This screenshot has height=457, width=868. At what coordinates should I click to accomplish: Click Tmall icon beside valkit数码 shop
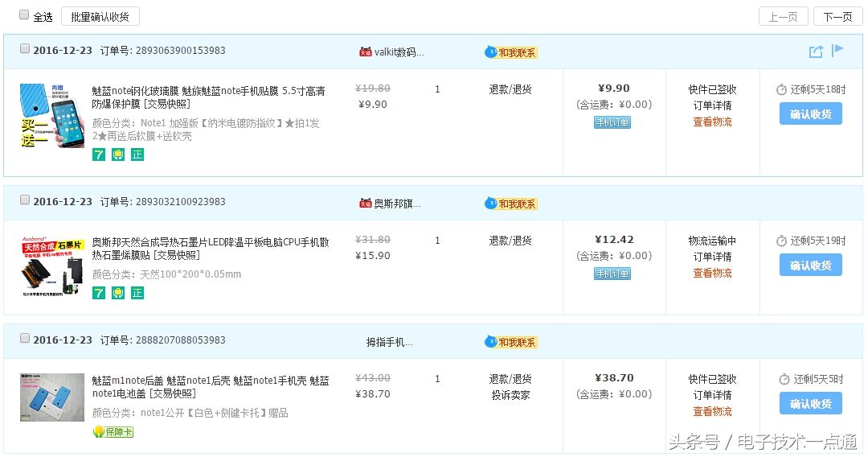pos(366,52)
